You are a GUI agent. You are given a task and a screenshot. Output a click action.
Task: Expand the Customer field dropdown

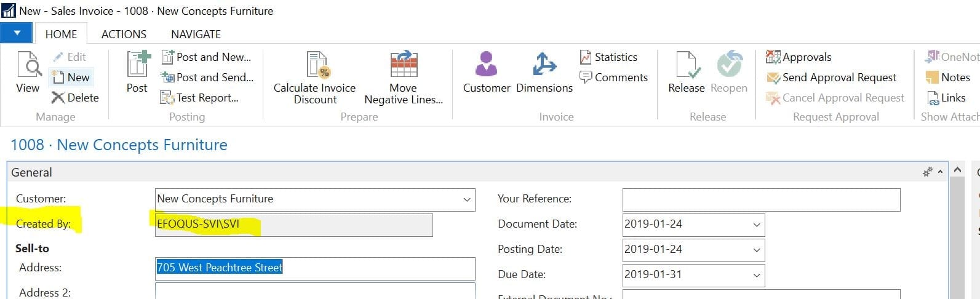466,199
